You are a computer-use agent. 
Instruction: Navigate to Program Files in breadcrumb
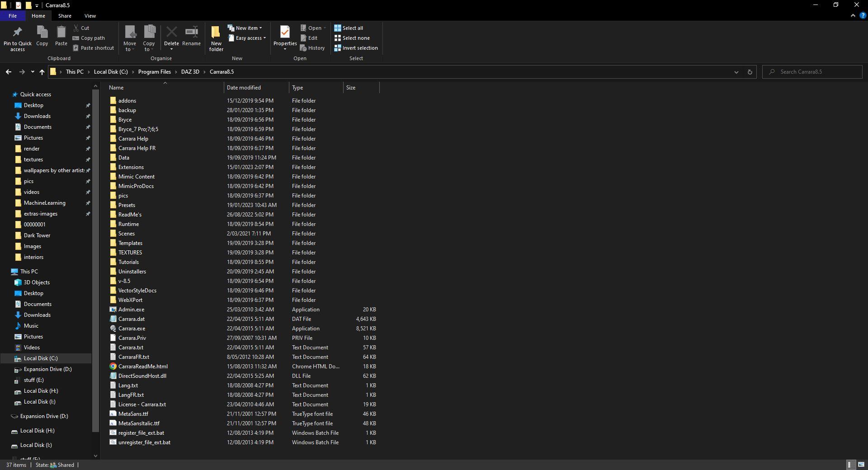(155, 72)
